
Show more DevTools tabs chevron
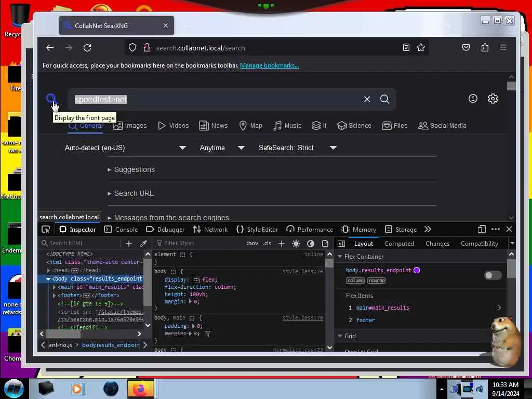pos(428,230)
